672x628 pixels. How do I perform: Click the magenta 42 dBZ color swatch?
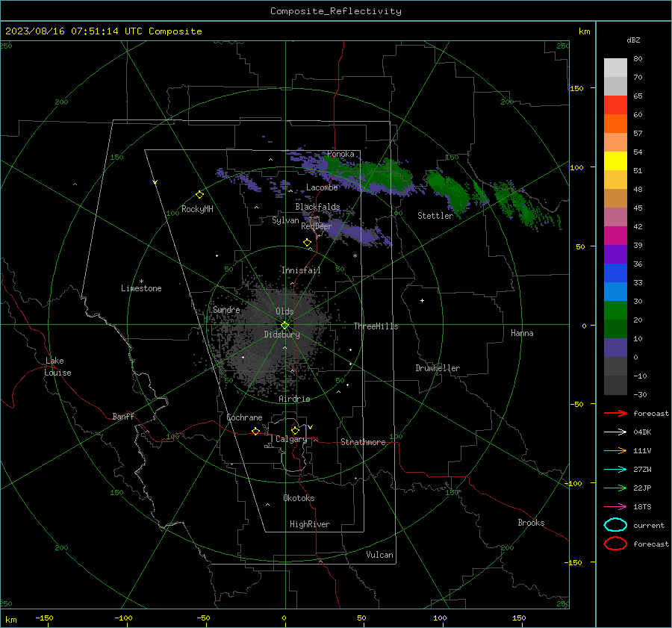click(x=615, y=235)
